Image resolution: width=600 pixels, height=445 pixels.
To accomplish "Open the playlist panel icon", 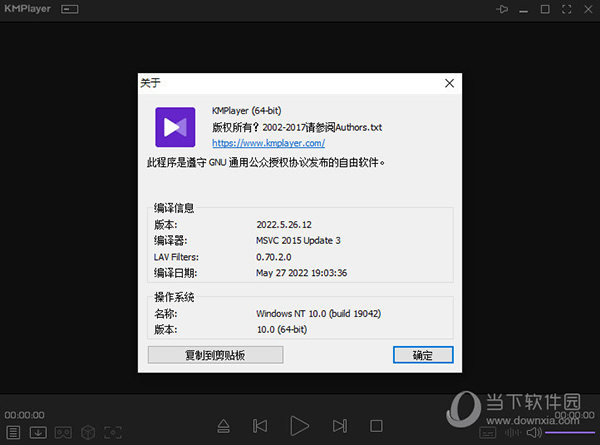I will pyautogui.click(x=13, y=433).
